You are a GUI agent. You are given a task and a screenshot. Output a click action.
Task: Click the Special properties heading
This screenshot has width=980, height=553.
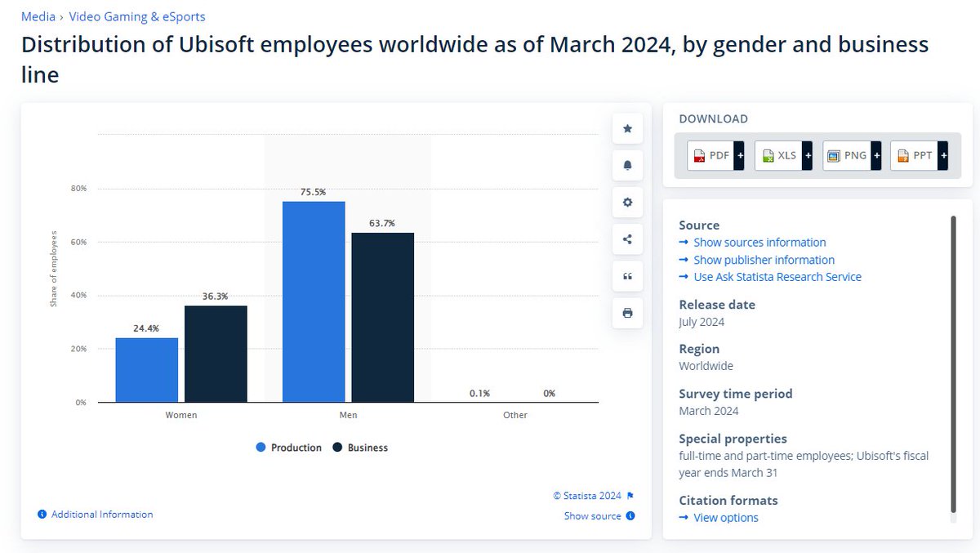[x=733, y=439]
